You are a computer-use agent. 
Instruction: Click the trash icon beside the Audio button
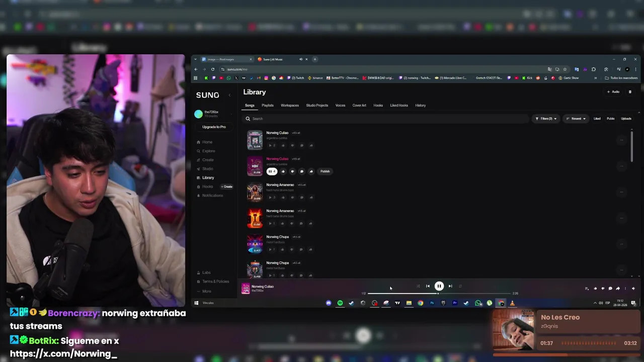pyautogui.click(x=630, y=92)
